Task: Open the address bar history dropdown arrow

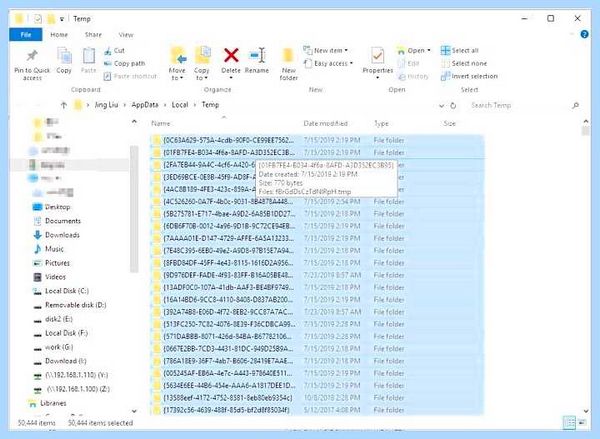Action: pyautogui.click(x=442, y=106)
